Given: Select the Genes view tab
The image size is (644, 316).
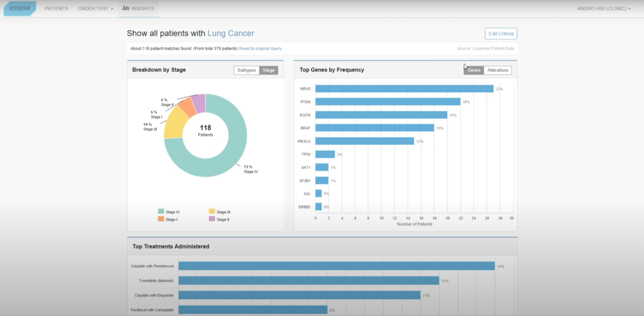Looking at the screenshot, I should [x=473, y=70].
